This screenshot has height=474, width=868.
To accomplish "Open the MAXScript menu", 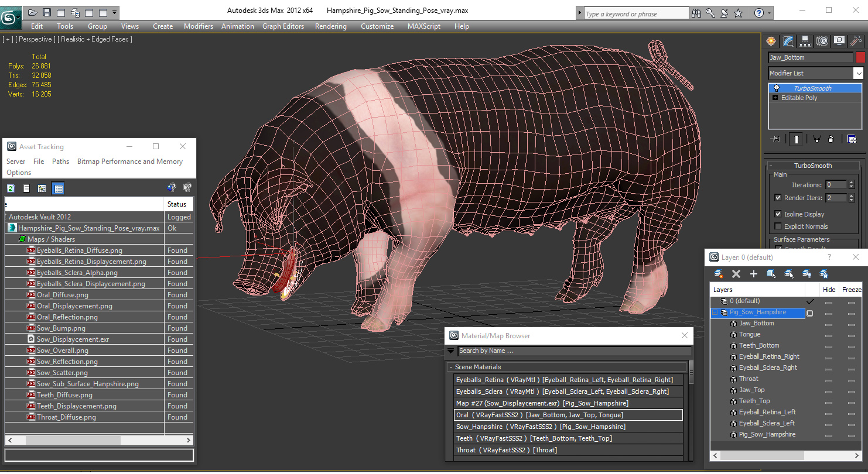I will click(x=424, y=26).
